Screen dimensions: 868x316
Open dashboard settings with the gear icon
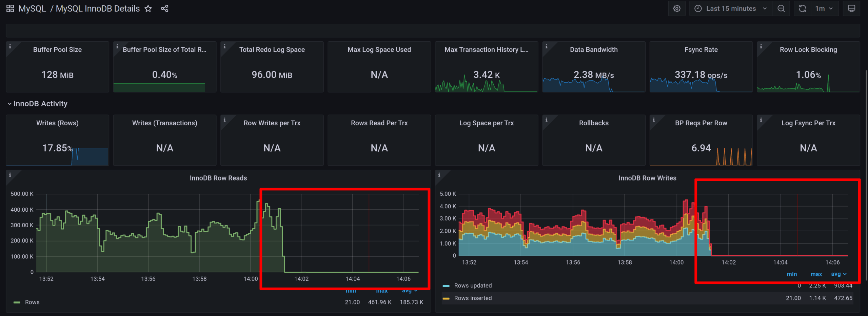(x=676, y=8)
